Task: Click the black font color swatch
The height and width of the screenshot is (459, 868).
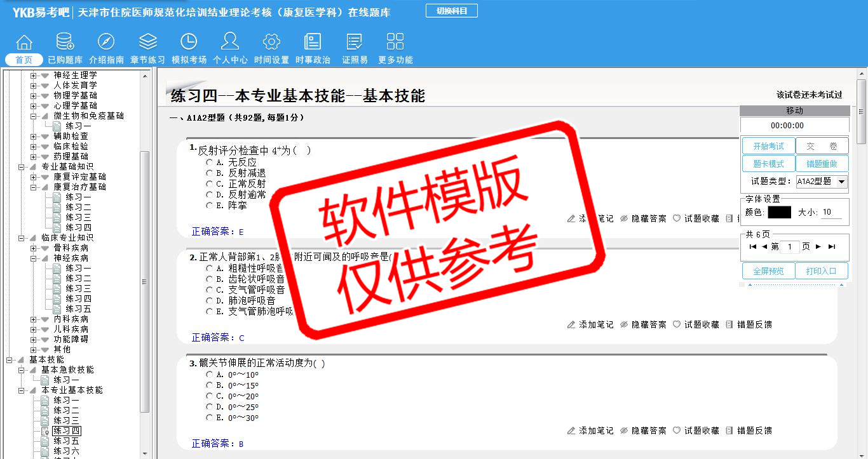Action: [779, 212]
